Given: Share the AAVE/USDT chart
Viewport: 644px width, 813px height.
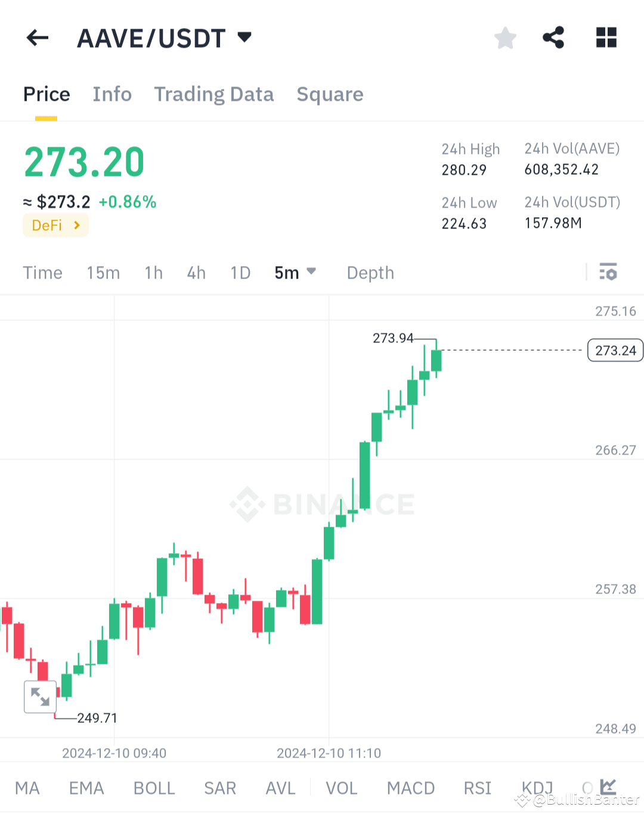Looking at the screenshot, I should tap(553, 38).
